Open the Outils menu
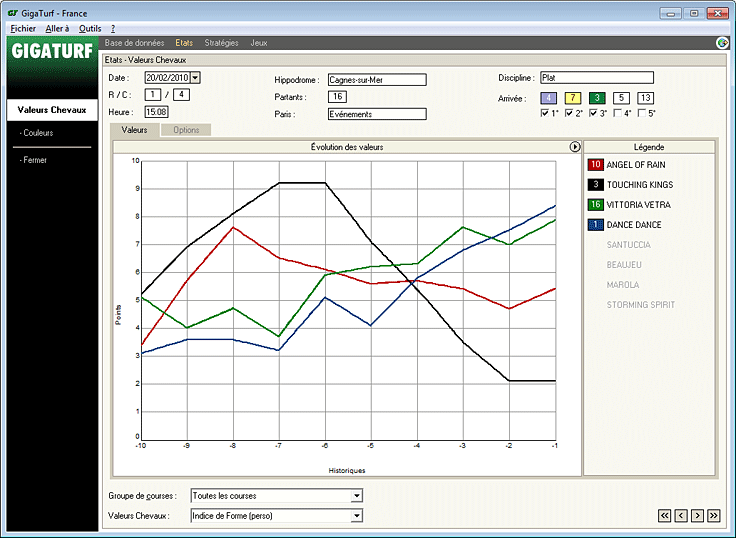736x538 pixels. pos(90,29)
